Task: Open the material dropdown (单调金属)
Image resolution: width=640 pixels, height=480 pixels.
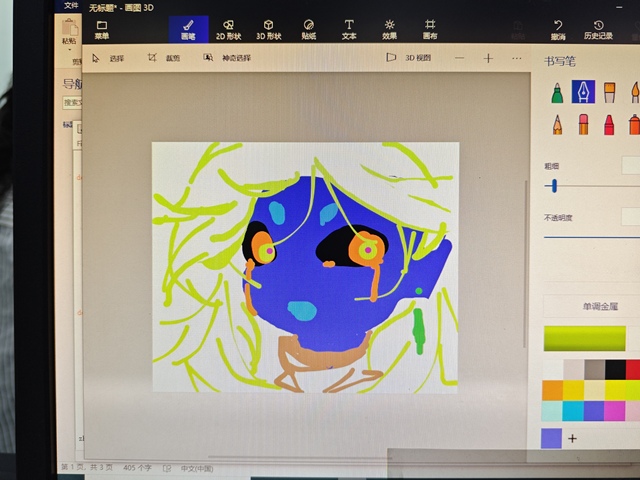Action: (x=585, y=307)
